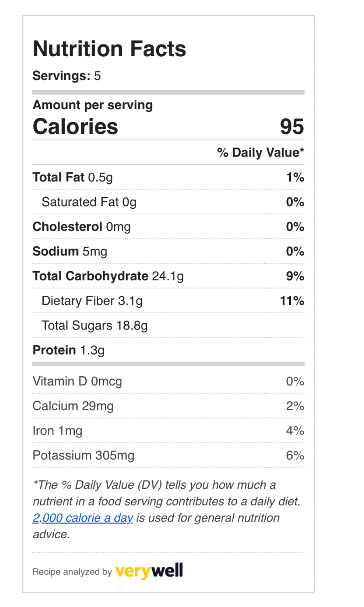Click the Servings: 5 text
Image resolution: width=364 pixels, height=607 pixels.
pyautogui.click(x=67, y=76)
